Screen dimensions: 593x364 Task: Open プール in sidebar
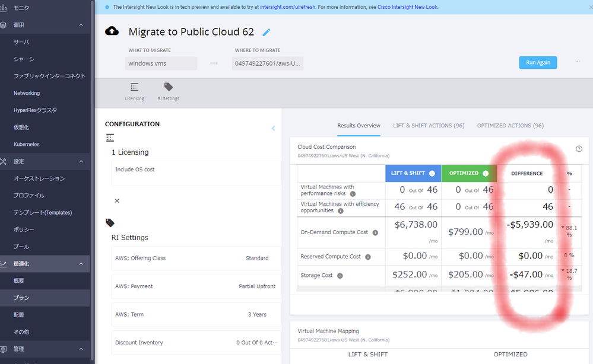(x=45, y=247)
